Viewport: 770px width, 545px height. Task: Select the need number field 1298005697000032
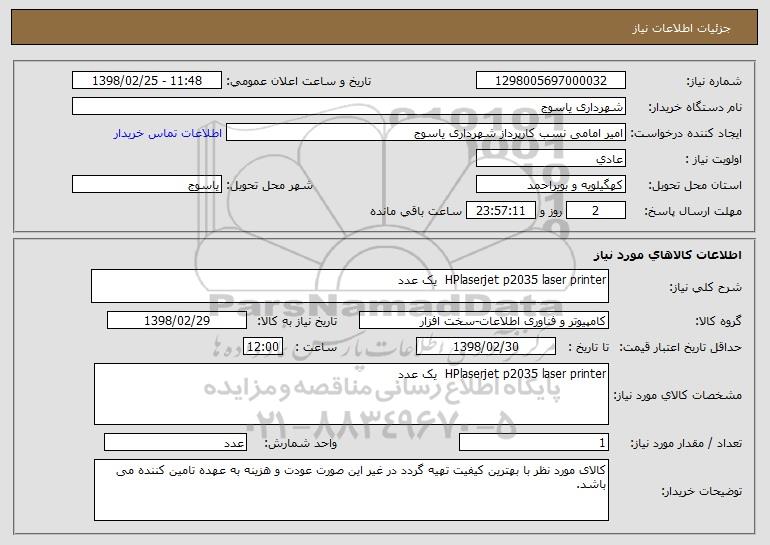pos(550,81)
